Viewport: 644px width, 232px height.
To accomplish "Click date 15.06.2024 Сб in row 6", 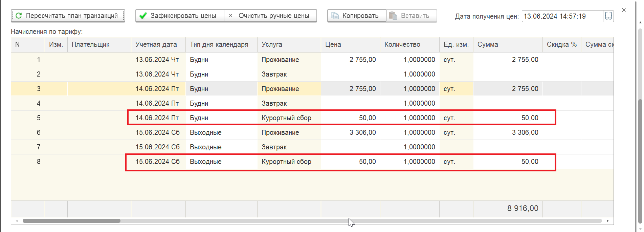I will [x=158, y=132].
